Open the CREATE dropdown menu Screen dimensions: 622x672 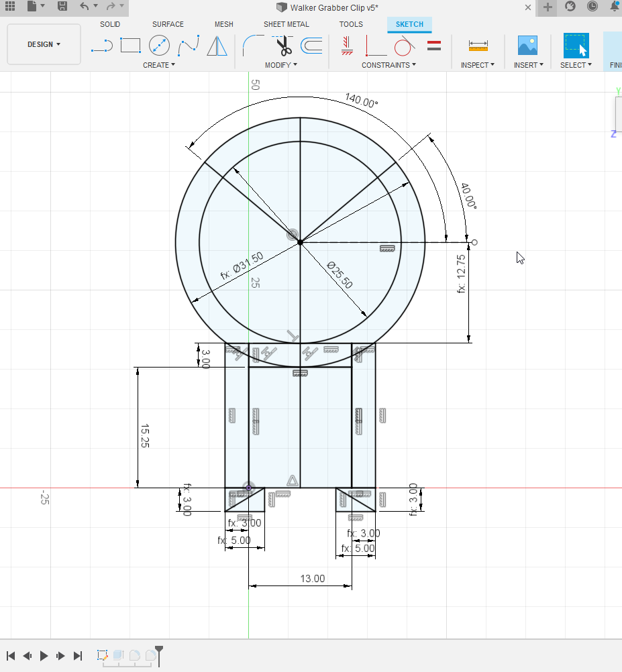(x=158, y=65)
